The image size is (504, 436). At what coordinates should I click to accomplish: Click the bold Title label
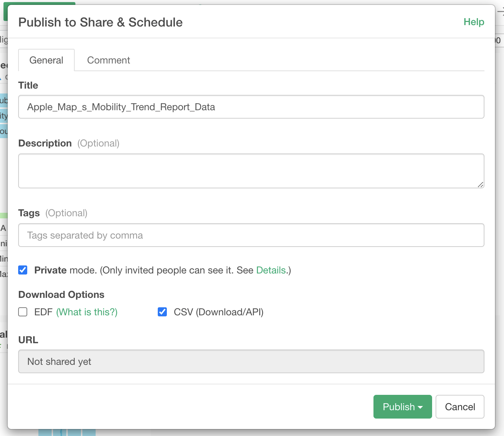pyautogui.click(x=28, y=85)
